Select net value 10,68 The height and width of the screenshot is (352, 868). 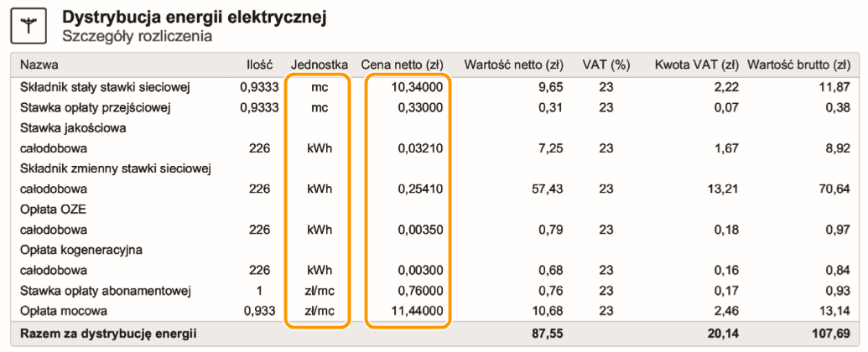point(547,311)
